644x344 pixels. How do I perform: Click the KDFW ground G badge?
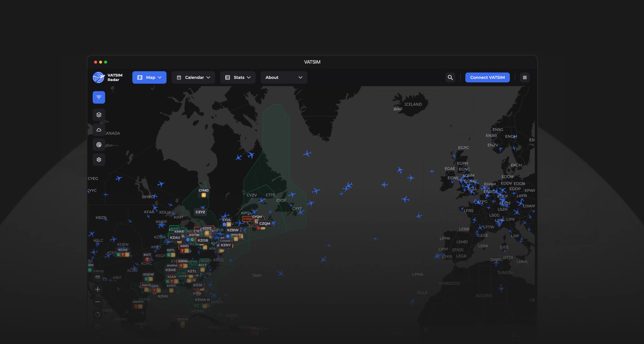[x=146, y=279]
